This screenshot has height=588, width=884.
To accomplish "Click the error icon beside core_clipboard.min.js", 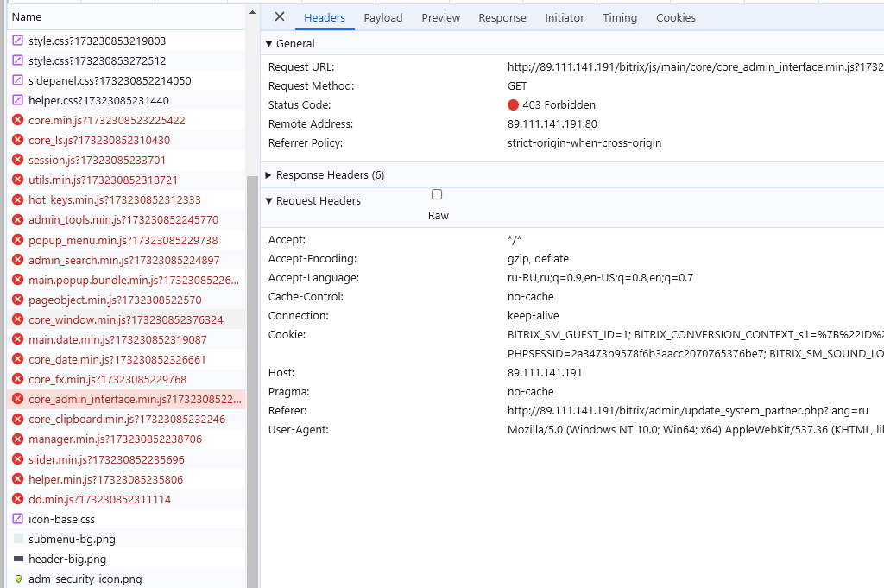I will click(18, 419).
